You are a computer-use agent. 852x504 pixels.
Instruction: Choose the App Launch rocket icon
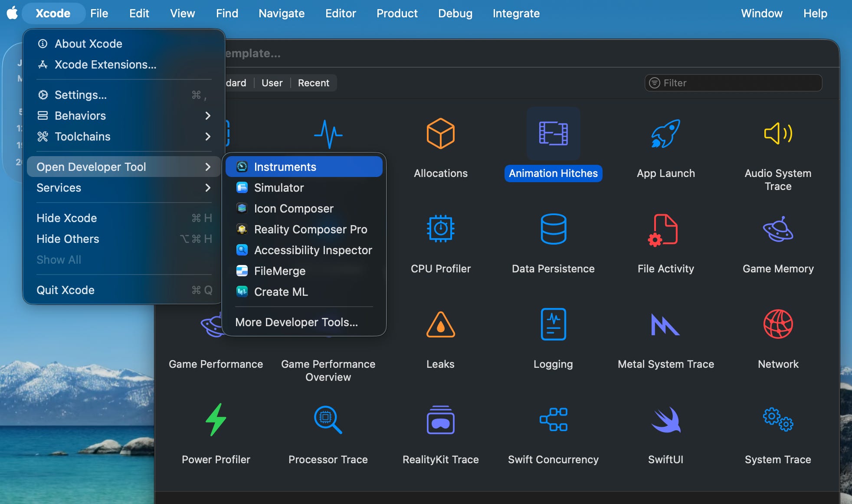pos(665,134)
